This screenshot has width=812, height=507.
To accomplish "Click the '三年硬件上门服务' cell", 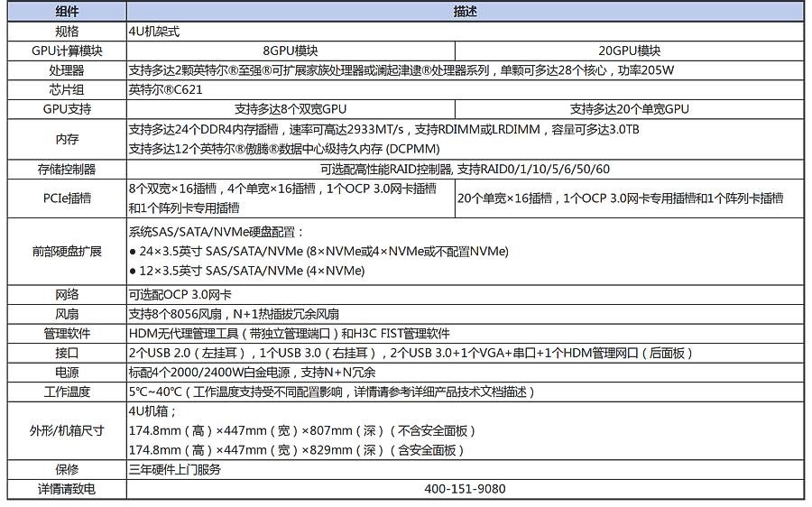I will pyautogui.click(x=175, y=470).
